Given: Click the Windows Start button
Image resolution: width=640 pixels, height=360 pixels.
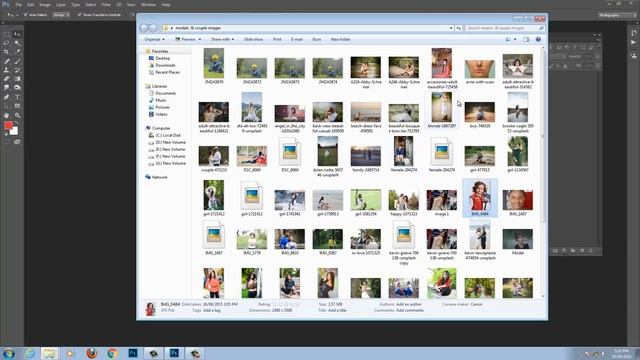Looking at the screenshot, I should (9, 353).
